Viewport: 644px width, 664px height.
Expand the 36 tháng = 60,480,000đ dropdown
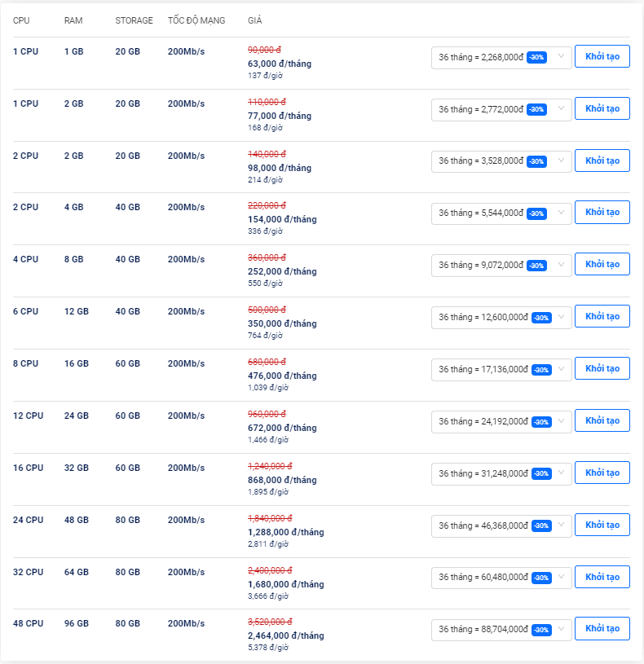501,577
